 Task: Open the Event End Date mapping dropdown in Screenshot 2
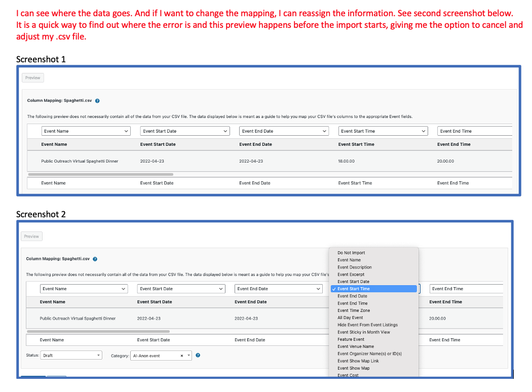click(279, 289)
